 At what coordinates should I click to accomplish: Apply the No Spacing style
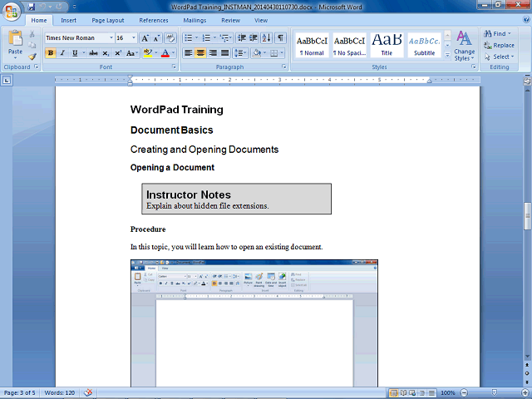349,45
